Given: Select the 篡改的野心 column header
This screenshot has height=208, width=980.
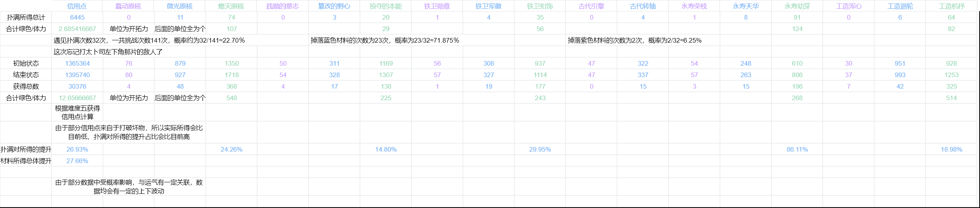Looking at the screenshot, I should point(334,6).
